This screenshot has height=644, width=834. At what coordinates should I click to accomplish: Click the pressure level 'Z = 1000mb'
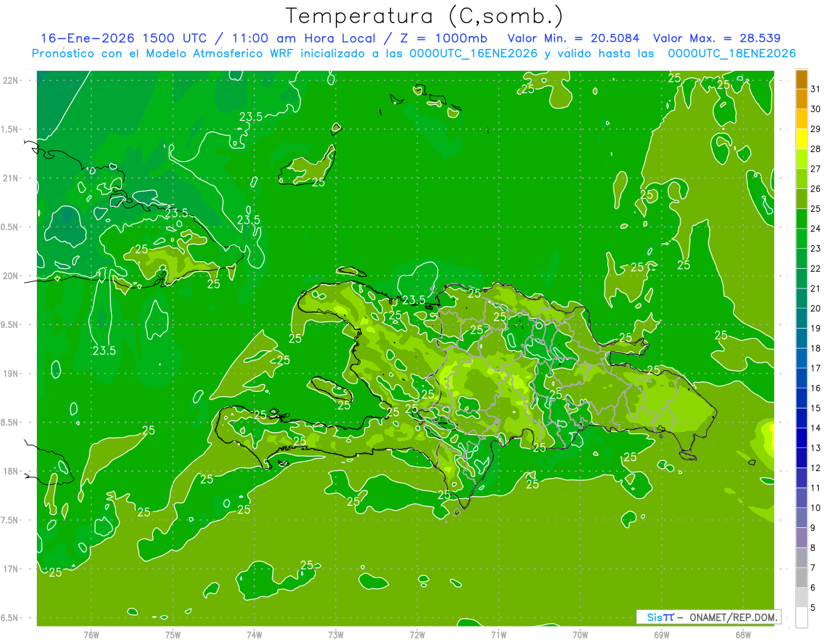point(444,38)
